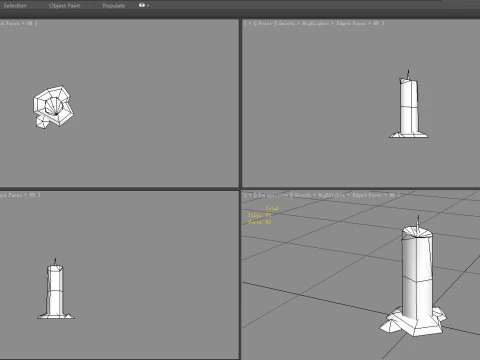
Task: Select the candle model in the Front viewport
Action: (409, 107)
